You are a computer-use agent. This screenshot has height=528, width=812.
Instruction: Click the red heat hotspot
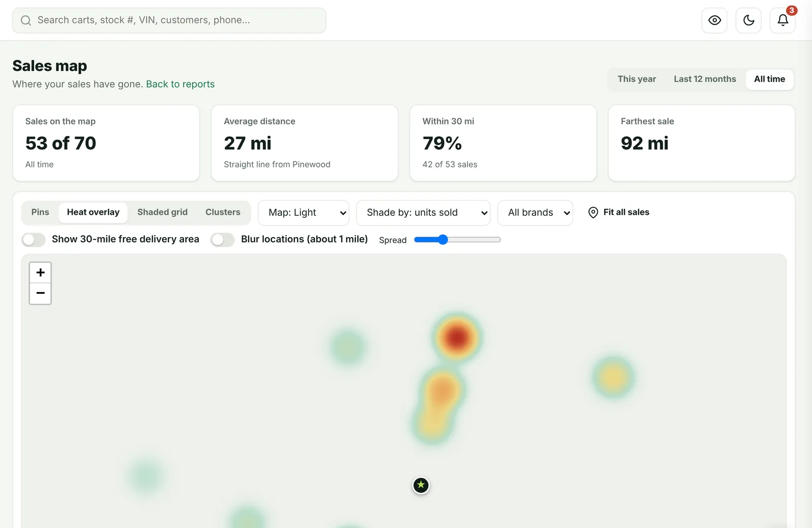(x=457, y=338)
